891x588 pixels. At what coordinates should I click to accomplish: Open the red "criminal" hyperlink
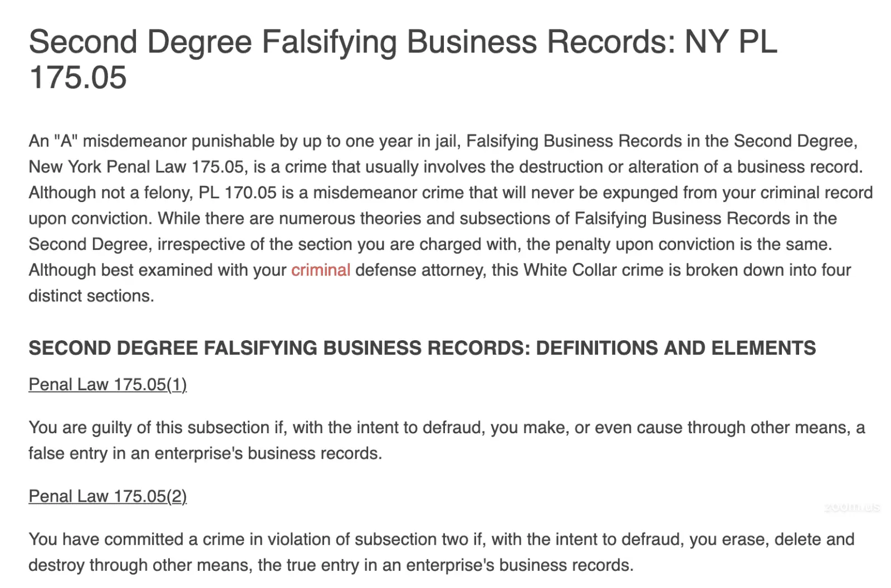[x=321, y=270]
